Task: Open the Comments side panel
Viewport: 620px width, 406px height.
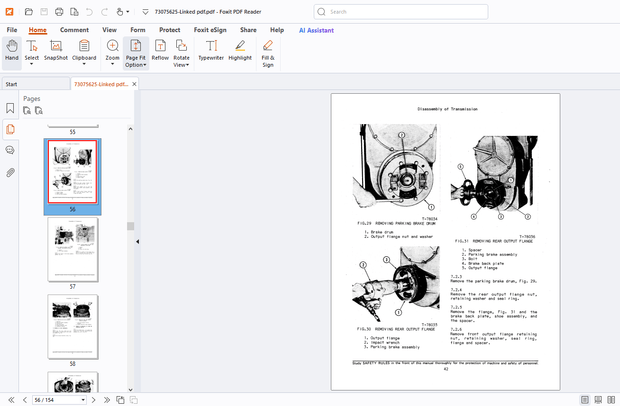Action: click(10, 150)
